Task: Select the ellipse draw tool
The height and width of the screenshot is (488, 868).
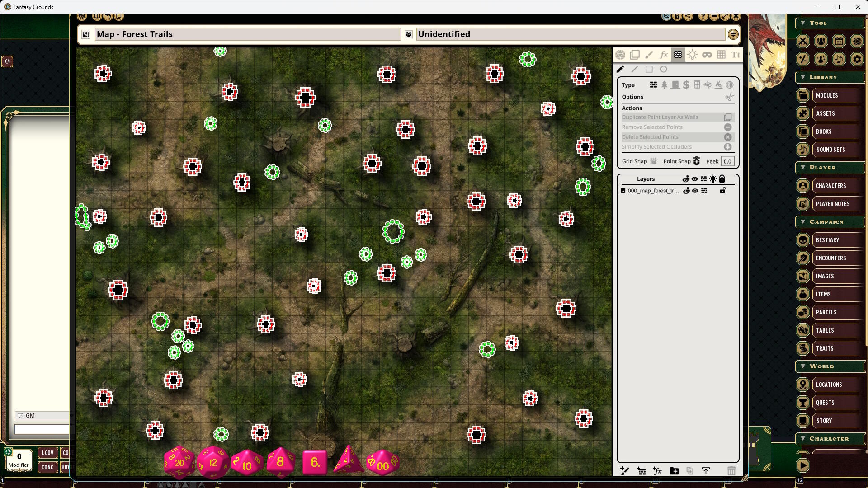Action: pos(664,69)
